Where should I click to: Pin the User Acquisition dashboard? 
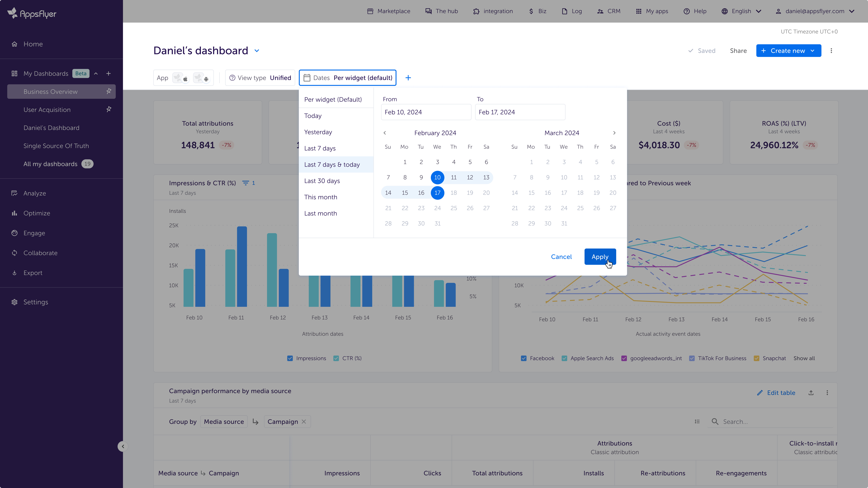click(108, 109)
